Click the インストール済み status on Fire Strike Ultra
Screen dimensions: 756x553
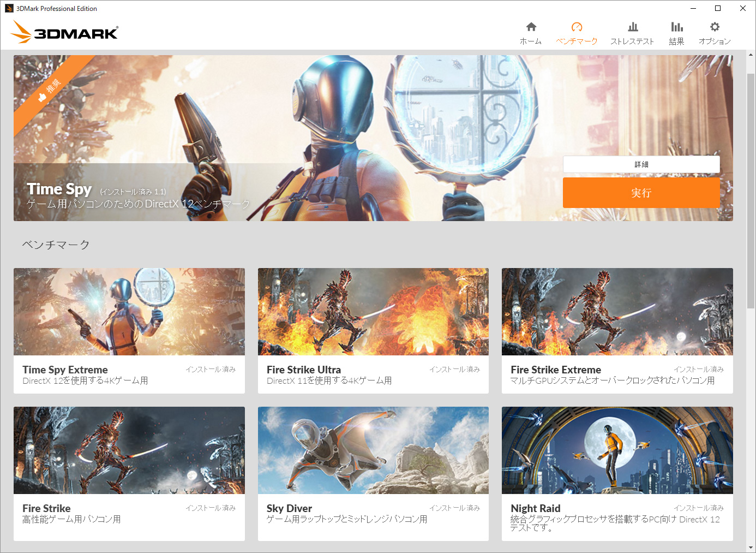pyautogui.click(x=454, y=370)
